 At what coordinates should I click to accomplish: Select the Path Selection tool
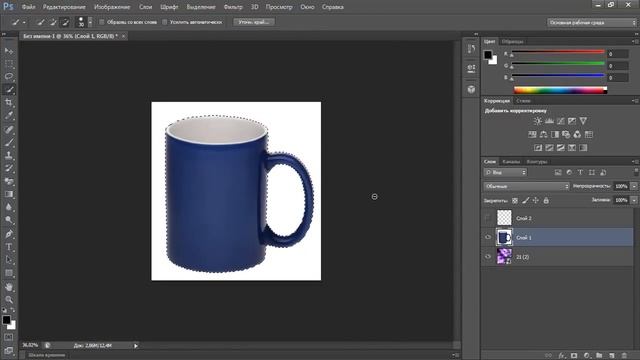coord(9,260)
